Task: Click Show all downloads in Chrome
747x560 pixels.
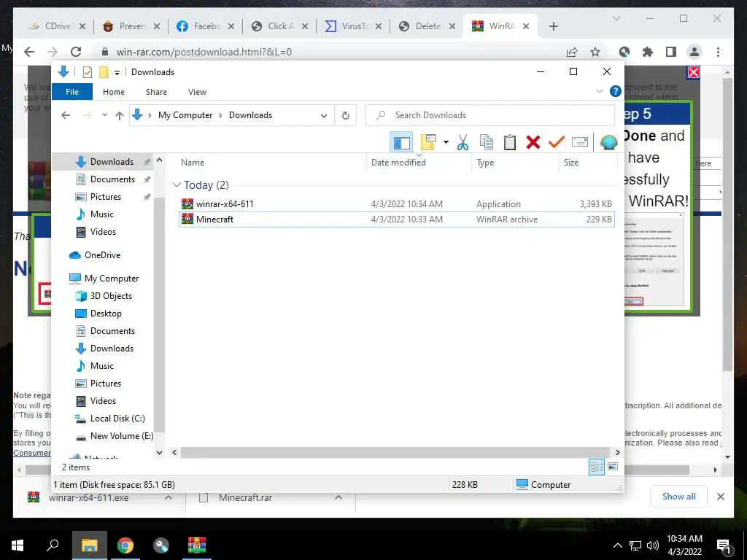Action: click(678, 497)
